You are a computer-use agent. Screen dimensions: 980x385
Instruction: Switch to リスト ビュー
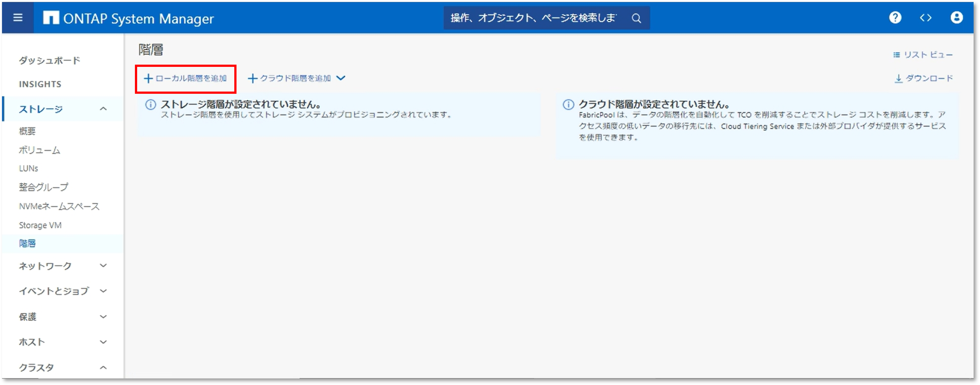pyautogui.click(x=923, y=55)
